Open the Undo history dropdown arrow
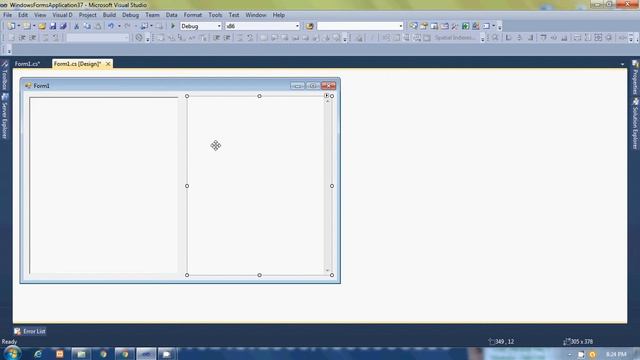640x360 pixels. coord(119,26)
